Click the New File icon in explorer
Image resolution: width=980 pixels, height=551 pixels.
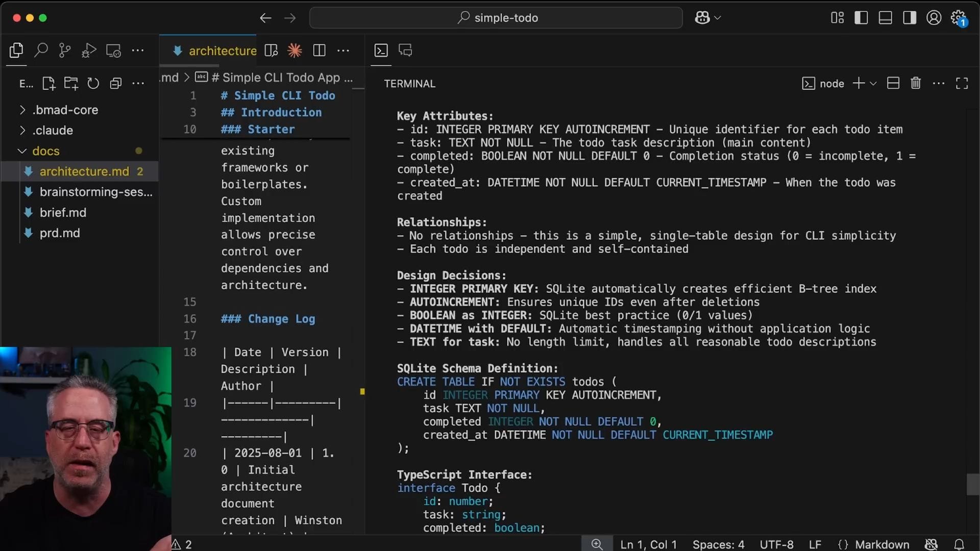tap(48, 83)
